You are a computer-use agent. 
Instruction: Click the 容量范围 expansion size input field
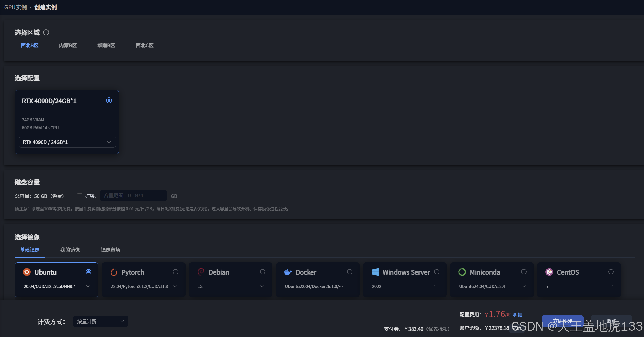(133, 196)
